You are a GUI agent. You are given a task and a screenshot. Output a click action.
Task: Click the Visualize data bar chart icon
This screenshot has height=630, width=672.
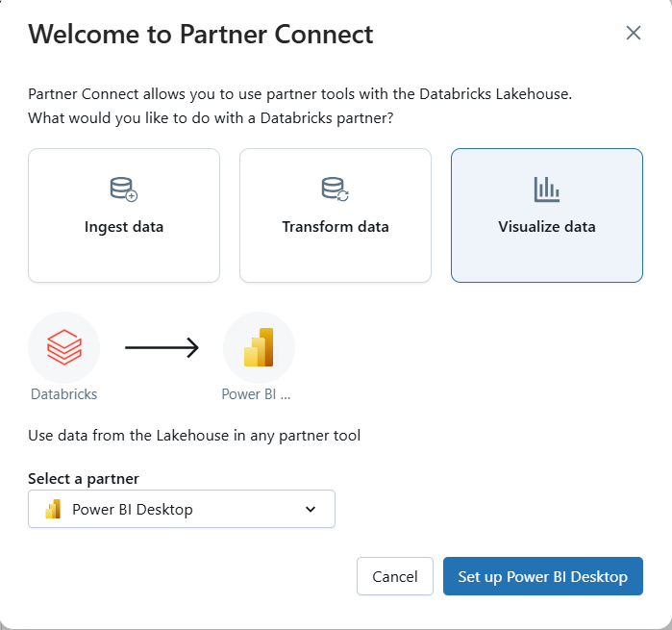(x=547, y=189)
